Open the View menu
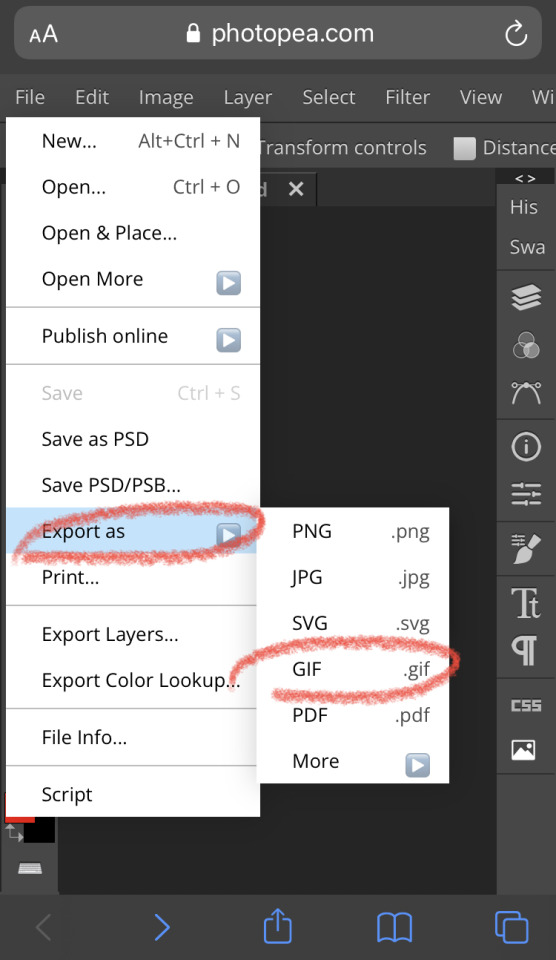 click(x=481, y=97)
